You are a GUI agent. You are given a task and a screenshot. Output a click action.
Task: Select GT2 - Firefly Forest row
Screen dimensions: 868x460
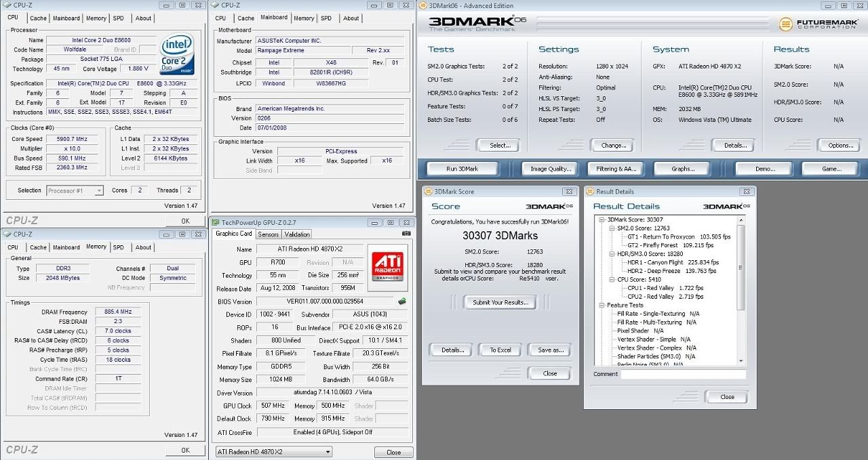click(671, 245)
